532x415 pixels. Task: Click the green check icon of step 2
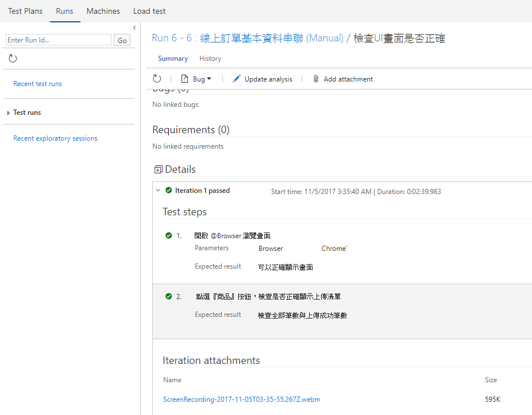point(168,296)
